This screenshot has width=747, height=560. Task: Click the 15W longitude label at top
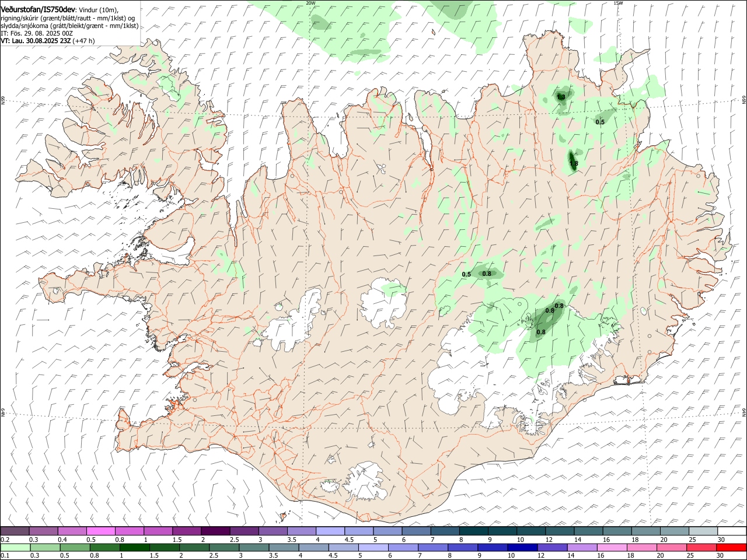tap(618, 3)
